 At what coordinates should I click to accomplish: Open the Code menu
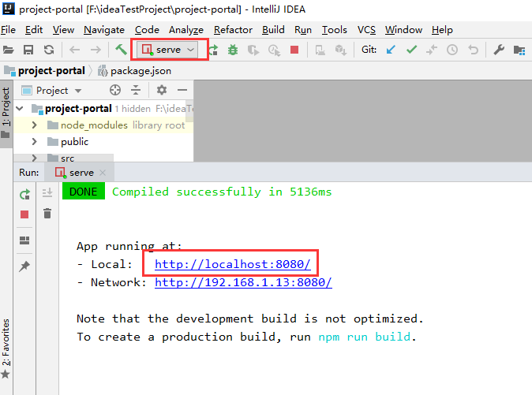point(147,30)
